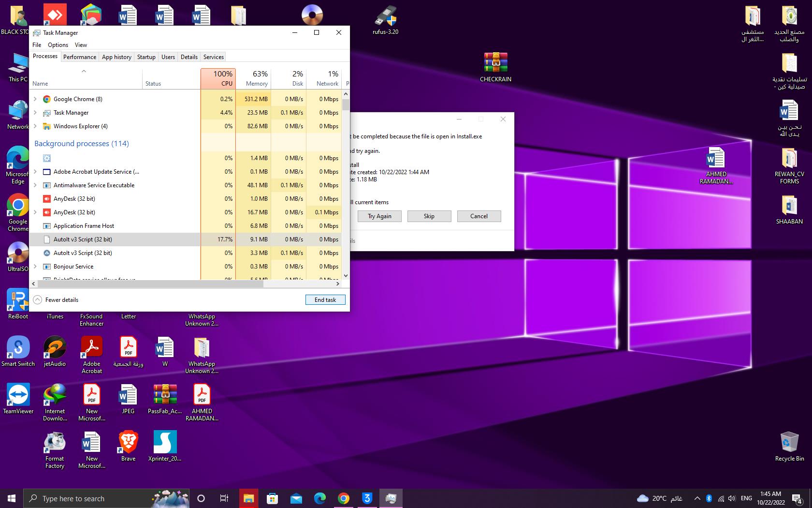812x508 pixels.
Task: Open the Recycle Bin
Action: (789, 443)
